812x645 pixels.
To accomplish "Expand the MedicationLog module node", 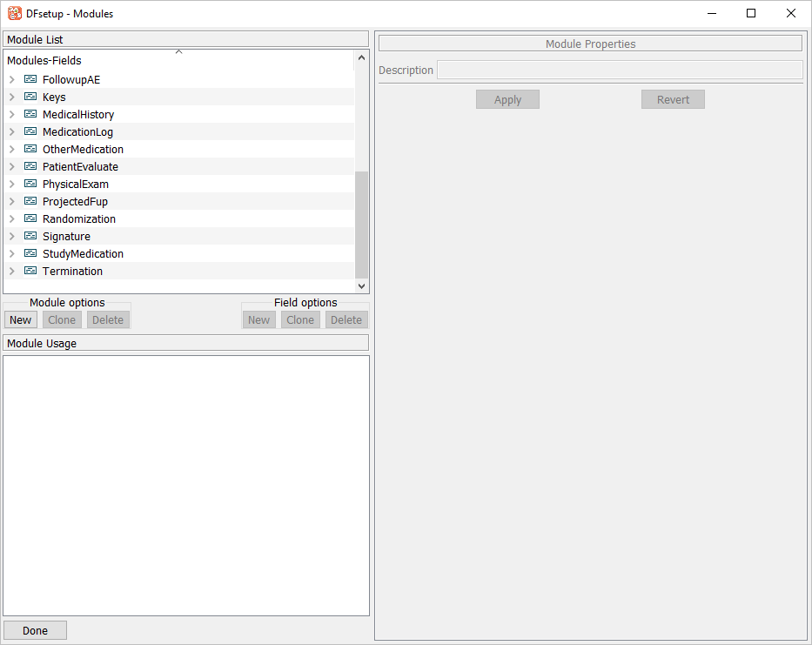I will 11,131.
